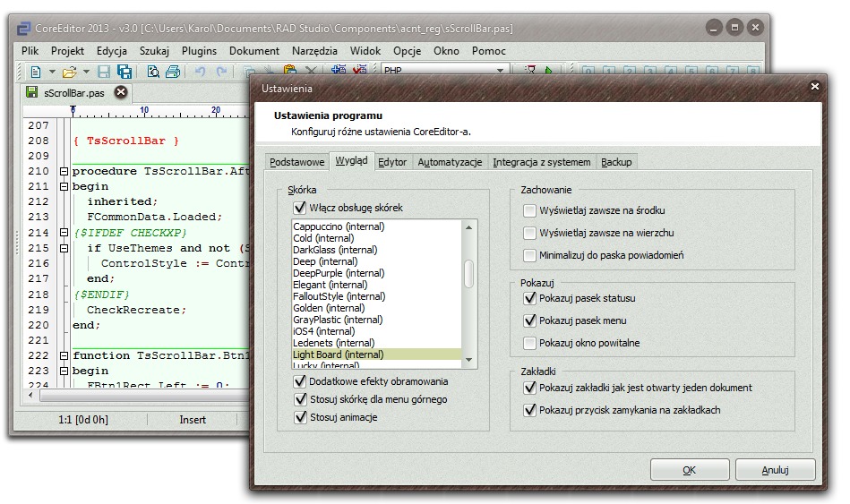Click the Delete X toolbar icon
Image resolution: width=850 pixels, height=504 pixels.
tap(311, 70)
